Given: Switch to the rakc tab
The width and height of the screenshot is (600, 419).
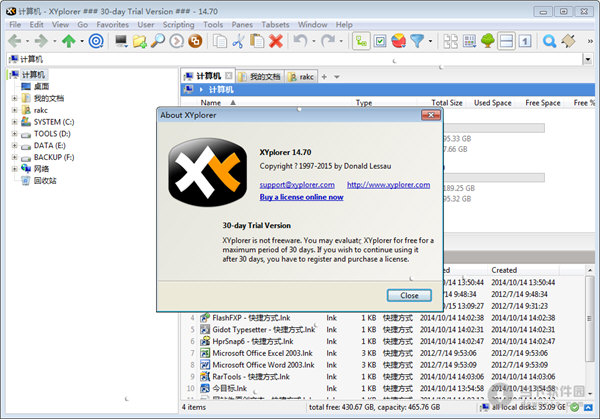Looking at the screenshot, I should [x=302, y=77].
